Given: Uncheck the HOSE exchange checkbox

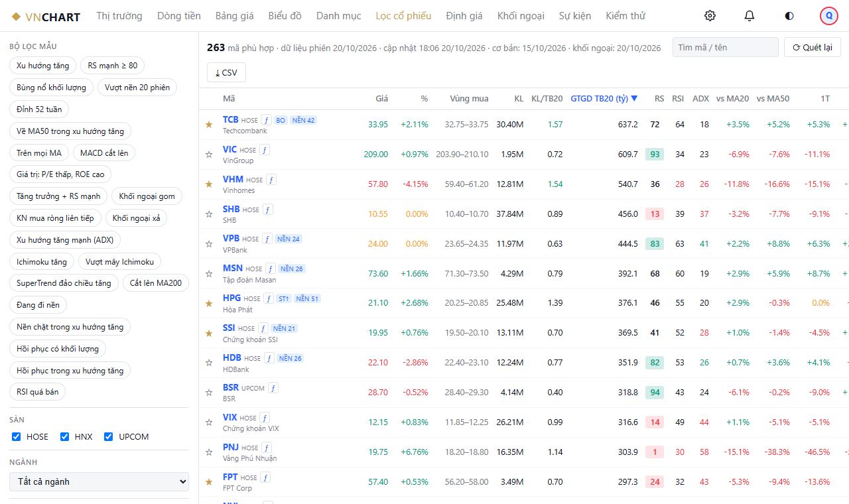Looking at the screenshot, I should coord(17,436).
